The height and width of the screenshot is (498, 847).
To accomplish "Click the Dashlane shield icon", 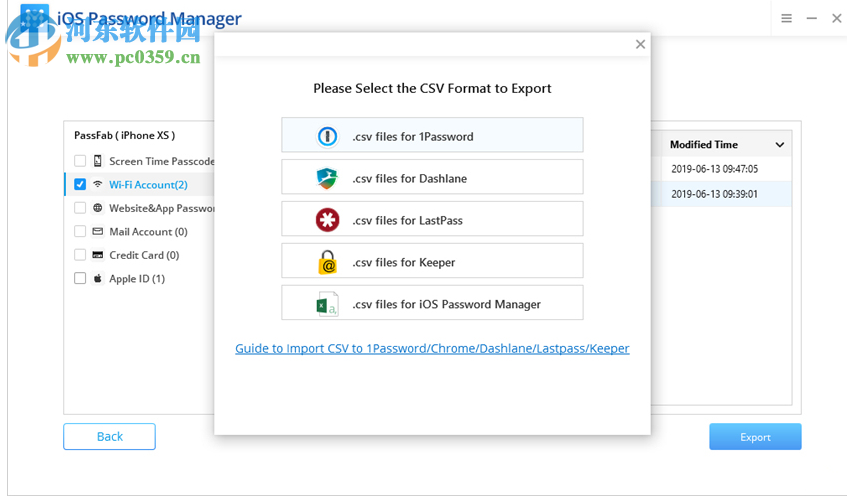I will (x=327, y=178).
